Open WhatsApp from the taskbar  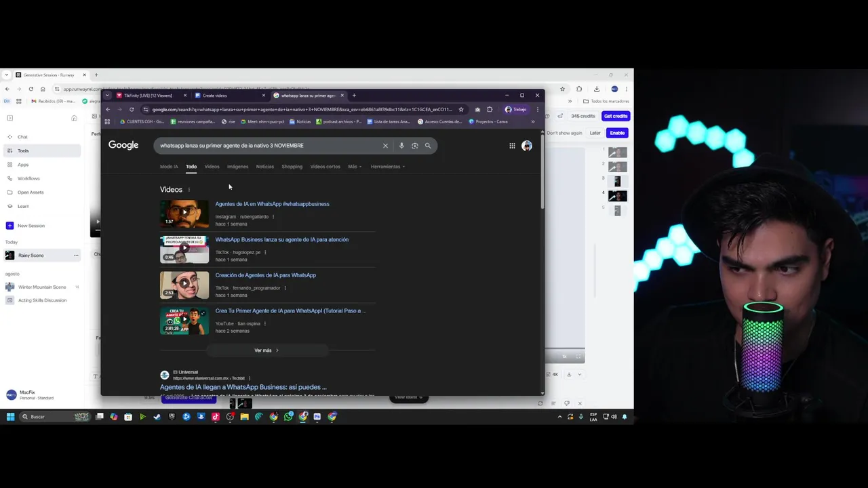[288, 417]
